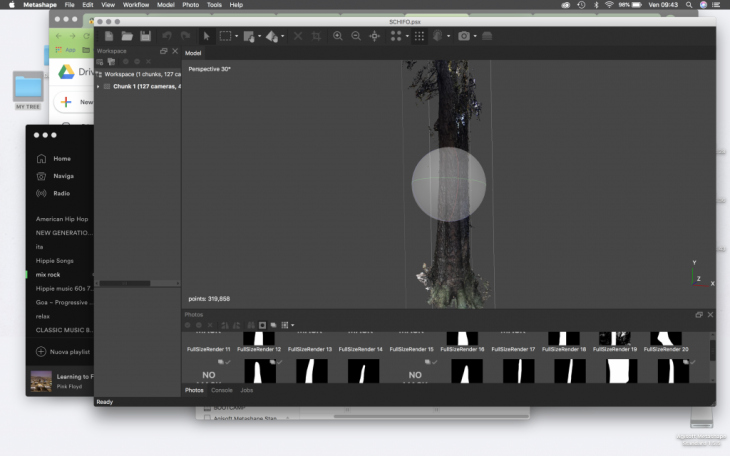This screenshot has width=730, height=456.
Task: Click the New document icon in toolbar
Action: (x=109, y=36)
